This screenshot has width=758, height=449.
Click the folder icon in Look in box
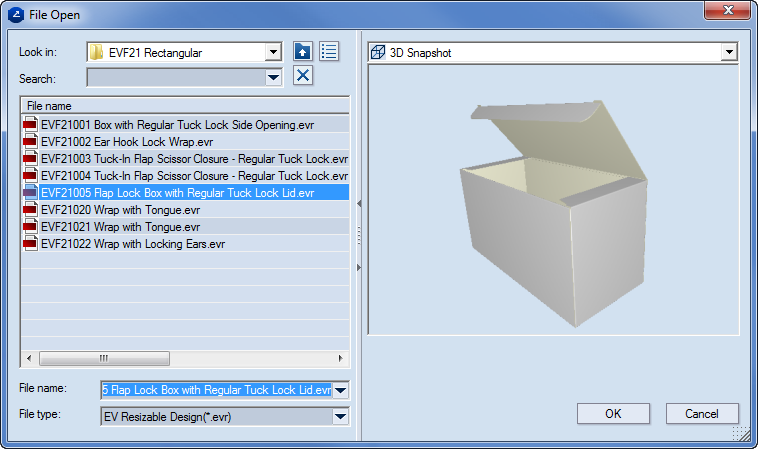(x=97, y=52)
